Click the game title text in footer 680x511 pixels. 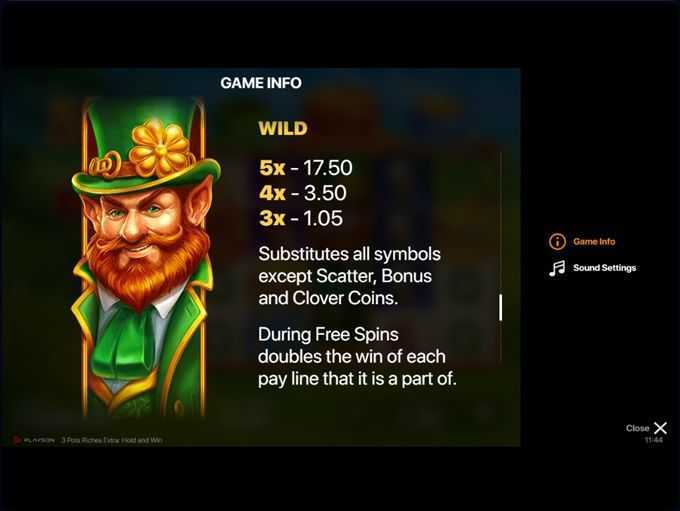(112, 440)
